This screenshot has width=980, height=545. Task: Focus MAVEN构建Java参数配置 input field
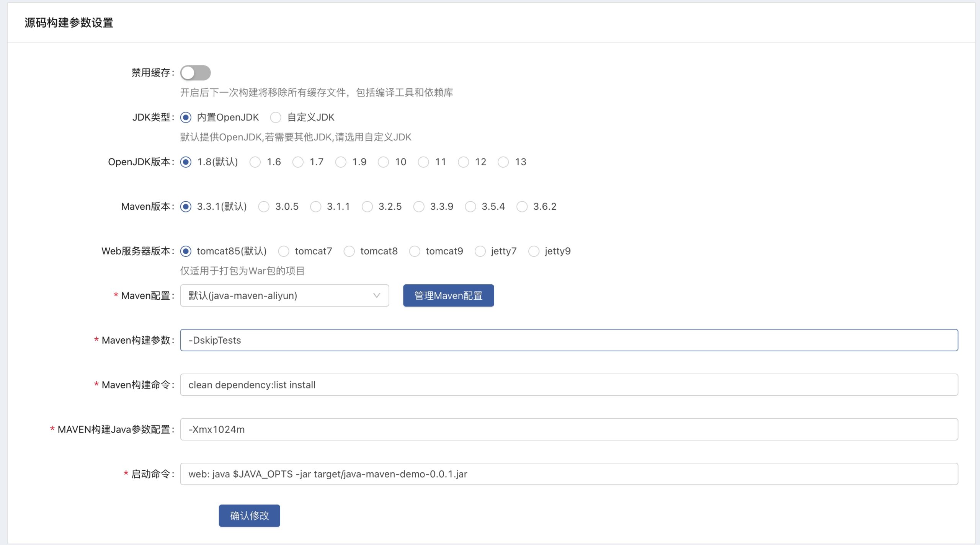(569, 429)
